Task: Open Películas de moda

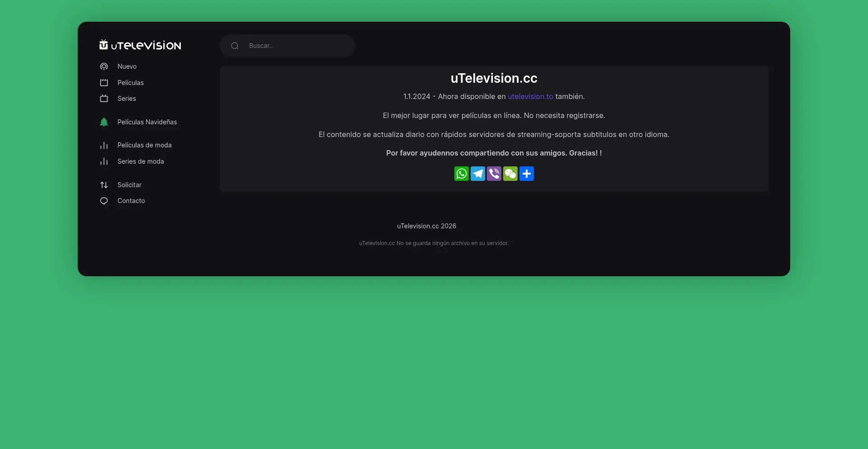Action: click(145, 145)
